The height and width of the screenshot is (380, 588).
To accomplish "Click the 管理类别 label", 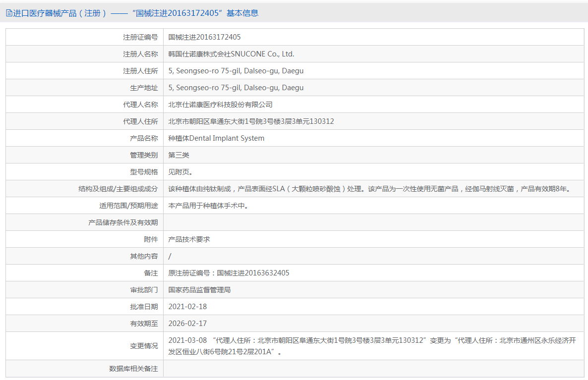I will (144, 155).
